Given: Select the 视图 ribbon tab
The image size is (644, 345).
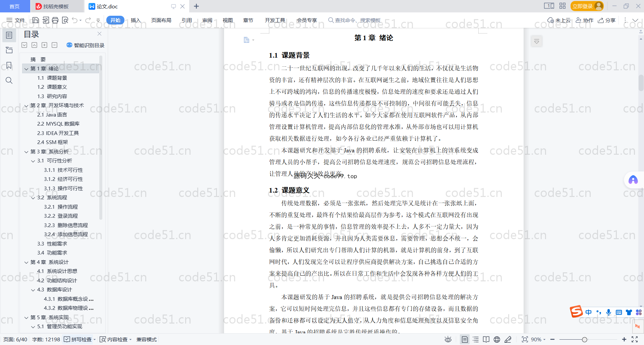Looking at the screenshot, I should (228, 20).
